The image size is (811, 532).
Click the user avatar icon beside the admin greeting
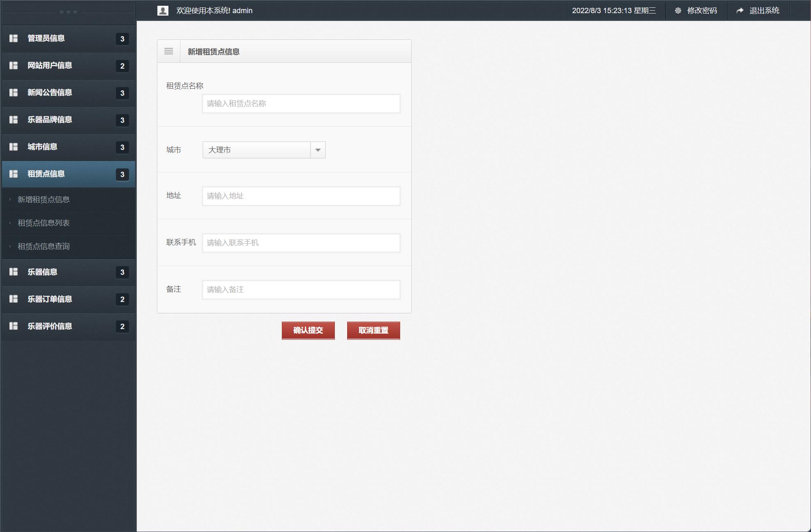pyautogui.click(x=163, y=11)
